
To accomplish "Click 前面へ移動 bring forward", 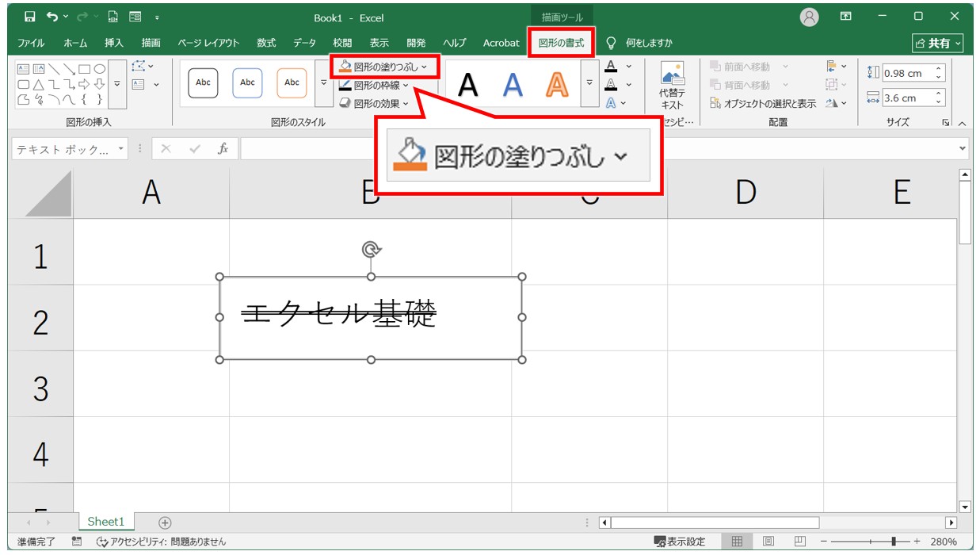I will click(740, 67).
